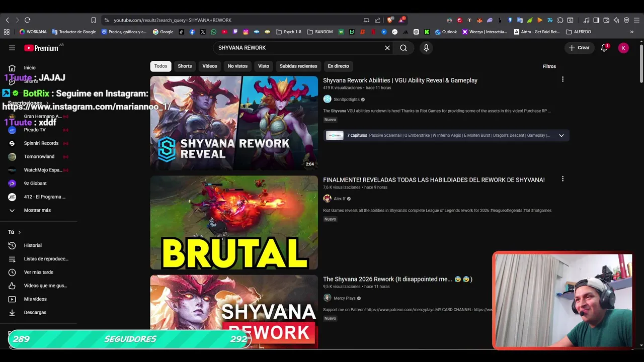
Task: Open the Twitch bookmark icon
Action: point(235,32)
